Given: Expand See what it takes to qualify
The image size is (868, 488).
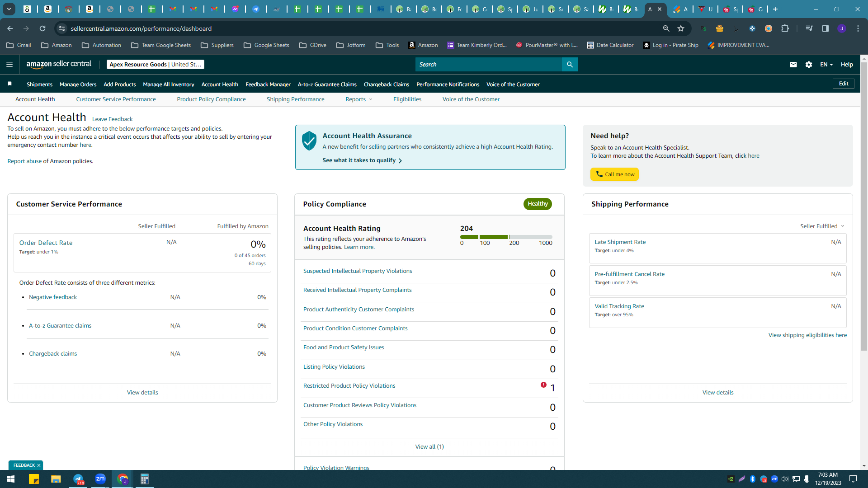Looking at the screenshot, I should tap(362, 160).
